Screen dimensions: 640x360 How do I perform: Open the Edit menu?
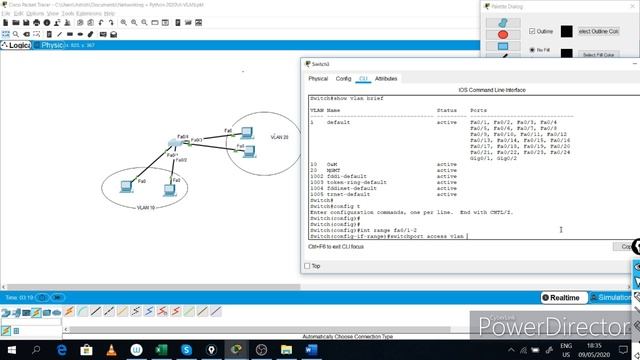[18, 13]
